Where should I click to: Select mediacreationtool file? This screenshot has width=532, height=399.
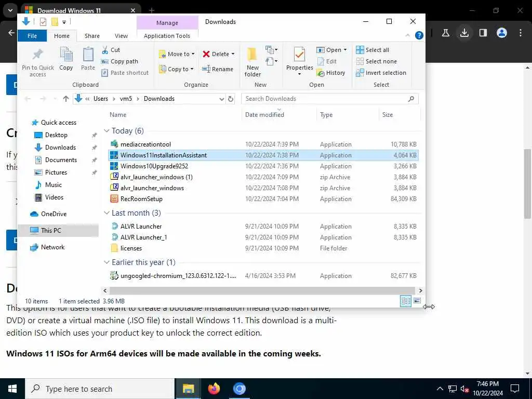point(263,144)
